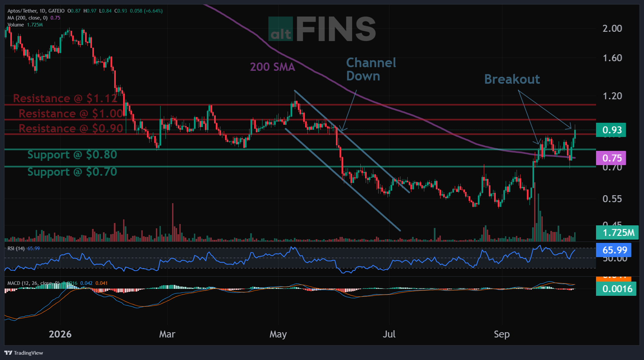Click the purple 0.75 moving average tag
This screenshot has height=360, width=644.
coord(611,158)
